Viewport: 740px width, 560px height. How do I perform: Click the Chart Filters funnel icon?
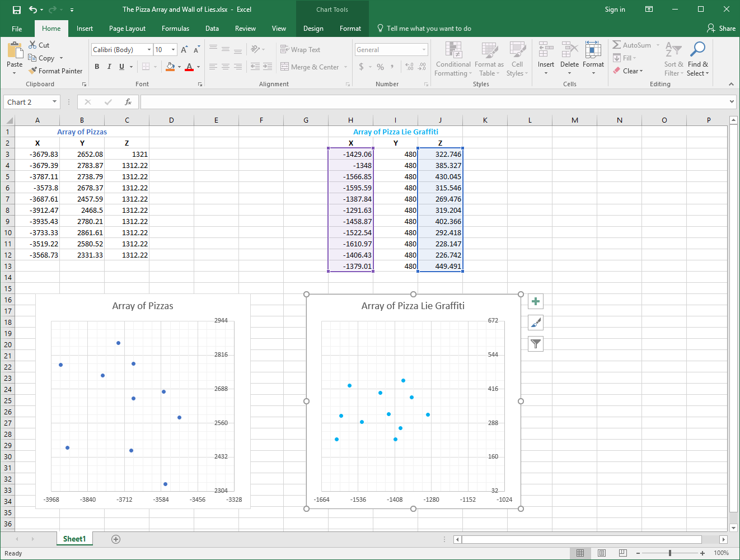point(536,344)
